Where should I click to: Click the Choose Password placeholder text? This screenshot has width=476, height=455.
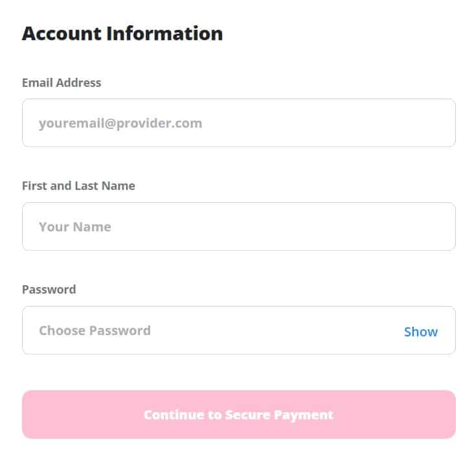95,331
